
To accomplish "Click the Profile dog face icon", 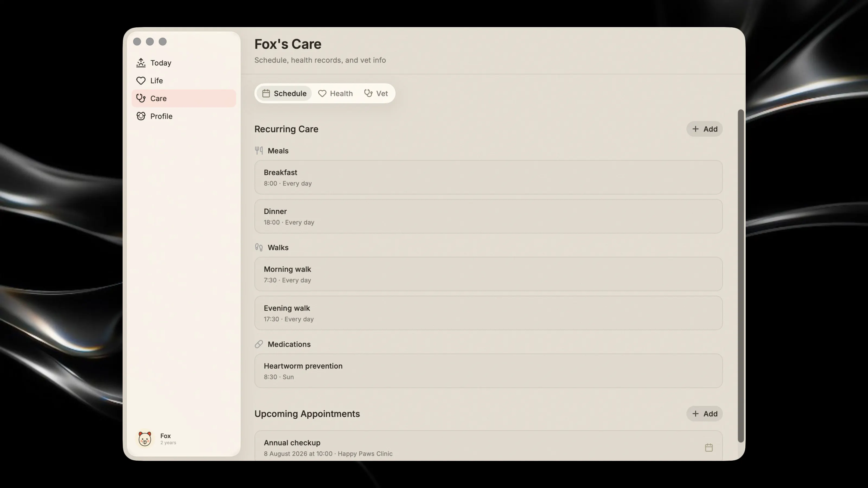I will pyautogui.click(x=141, y=116).
